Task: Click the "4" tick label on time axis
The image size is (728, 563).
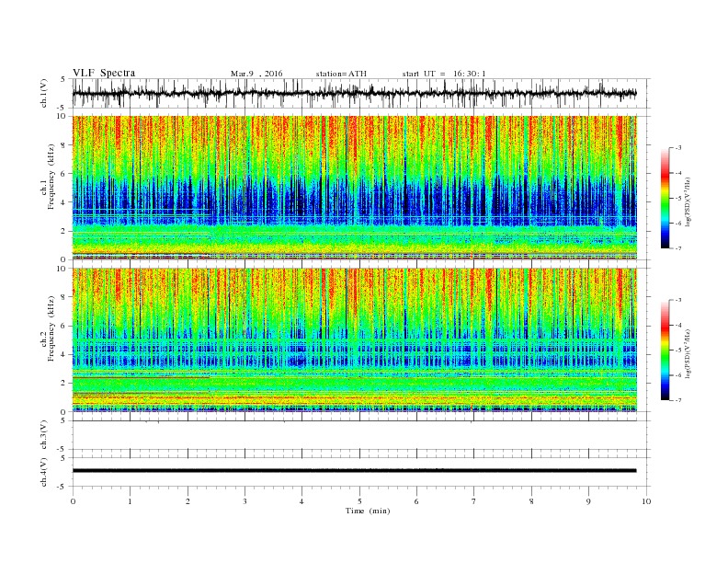Action: [301, 501]
